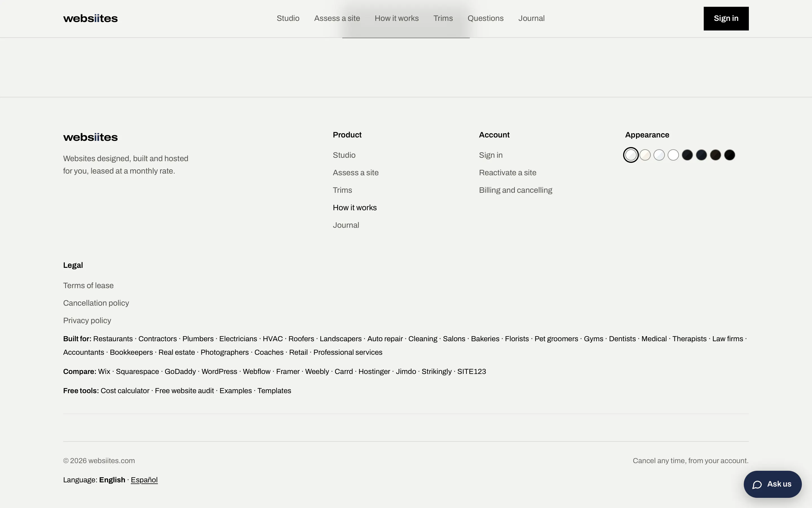Open Cancellation policy link
812x508 pixels.
(x=96, y=303)
